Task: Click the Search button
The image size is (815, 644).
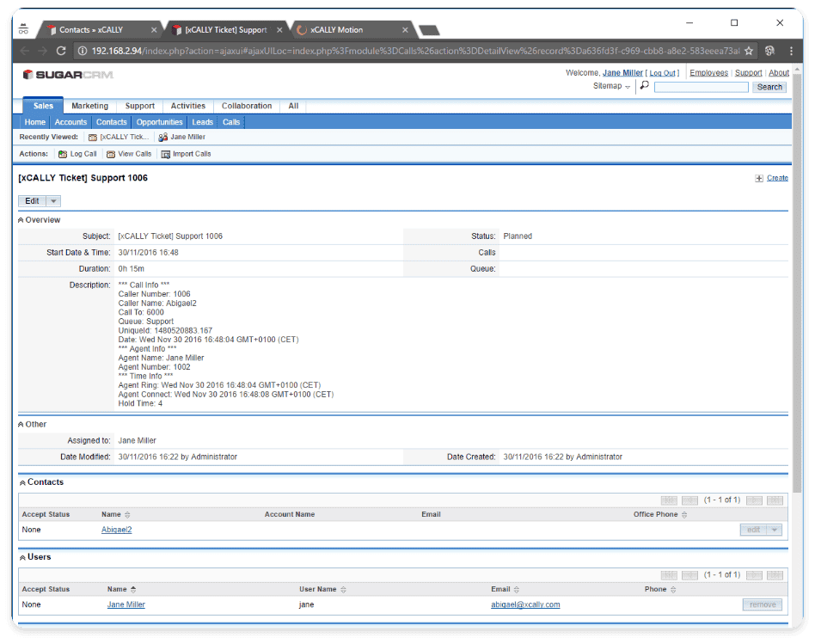Action: 769,88
